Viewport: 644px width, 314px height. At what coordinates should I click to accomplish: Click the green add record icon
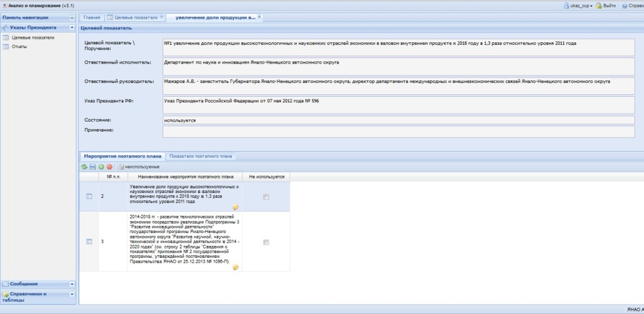pyautogui.click(x=101, y=167)
